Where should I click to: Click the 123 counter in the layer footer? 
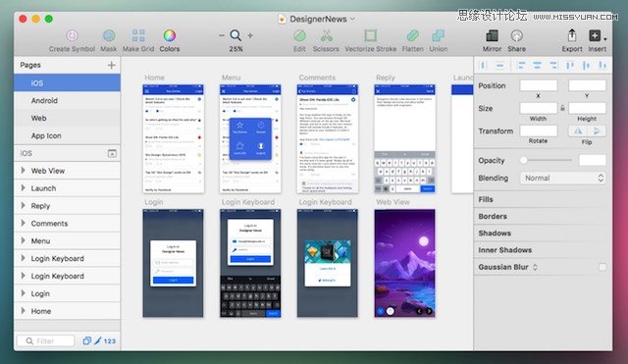click(x=109, y=341)
